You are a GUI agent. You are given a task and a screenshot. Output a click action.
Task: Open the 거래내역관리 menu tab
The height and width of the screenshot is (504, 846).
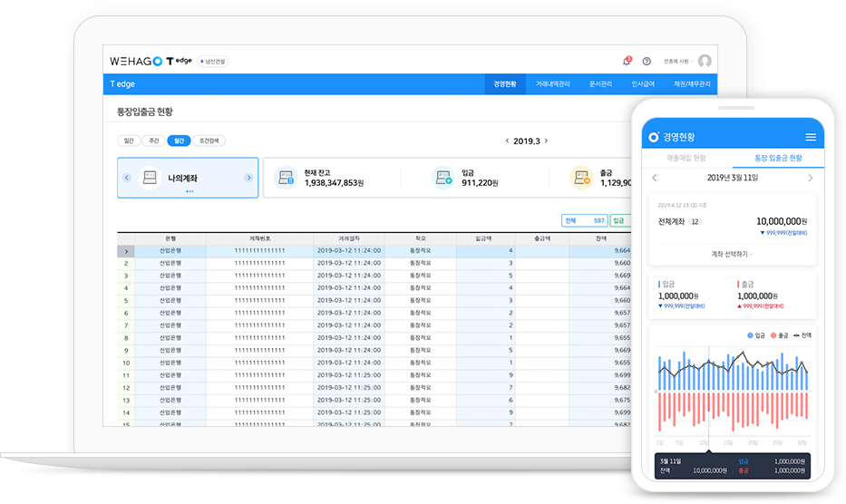pos(552,83)
